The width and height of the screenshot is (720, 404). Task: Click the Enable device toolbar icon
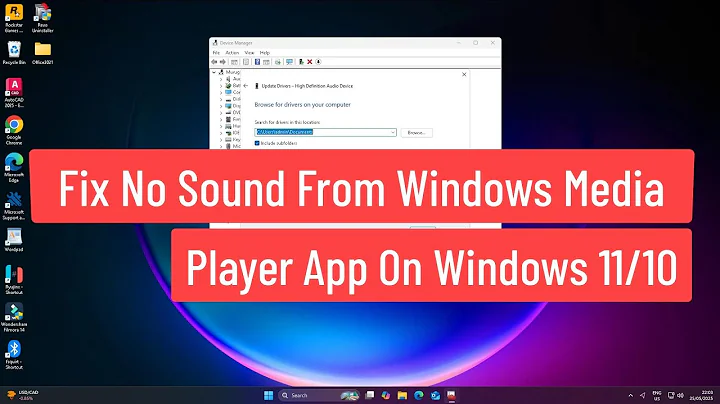[x=301, y=62]
